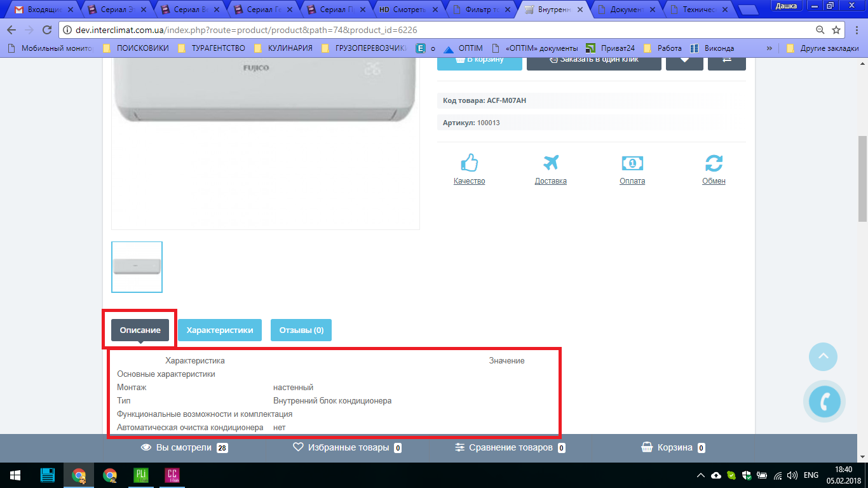Reload the page with the refresh icon

(46, 30)
